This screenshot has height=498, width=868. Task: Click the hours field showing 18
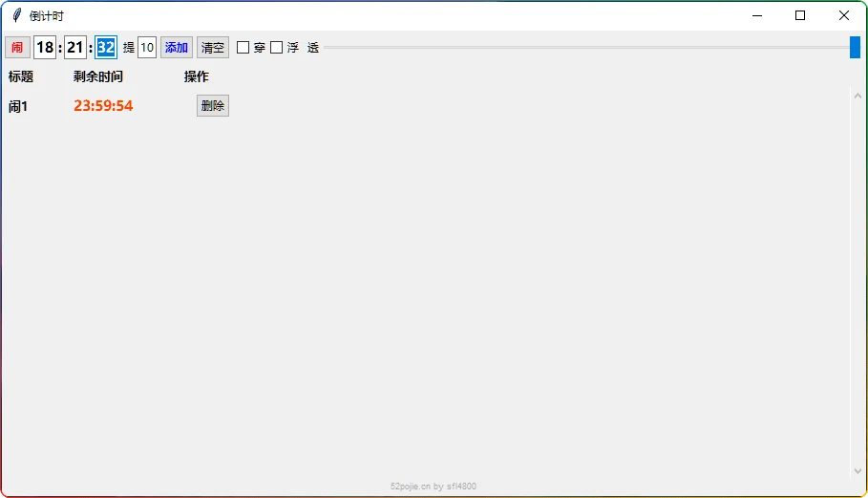[45, 48]
